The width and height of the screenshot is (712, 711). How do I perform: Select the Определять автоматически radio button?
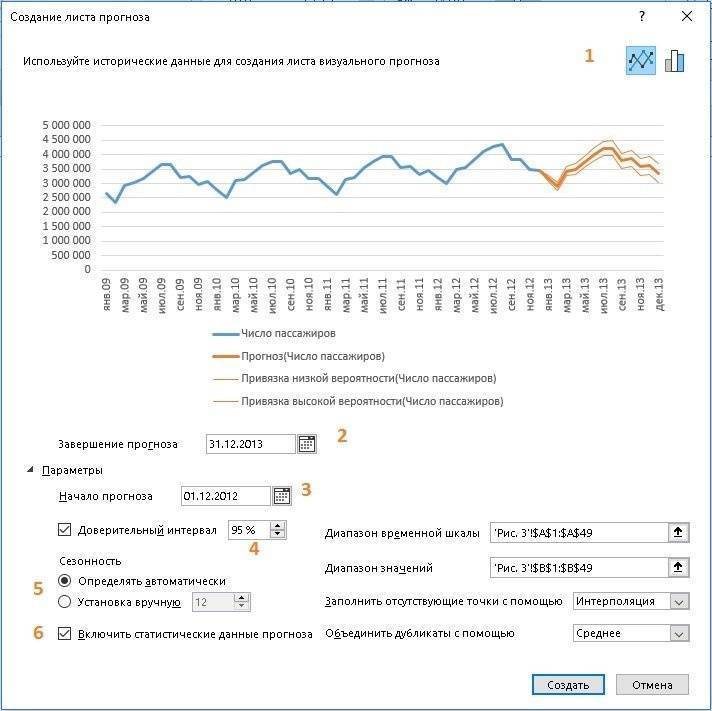coord(64,581)
